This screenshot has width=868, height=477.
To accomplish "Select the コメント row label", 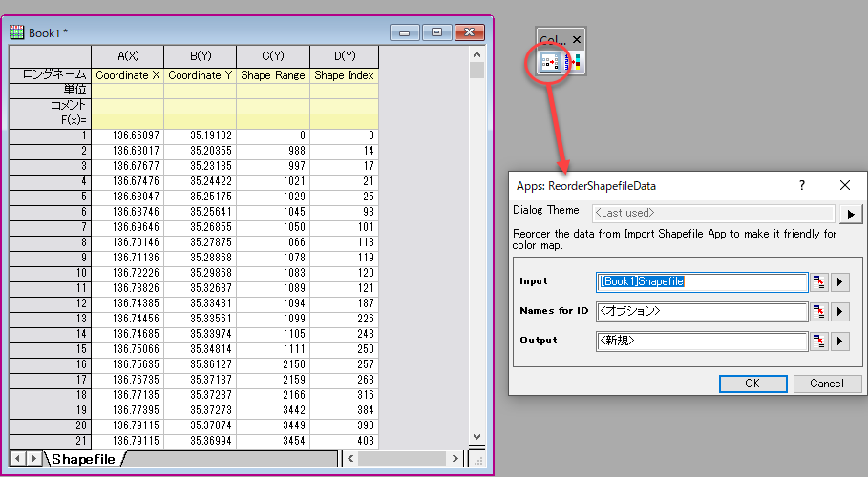I will click(51, 105).
